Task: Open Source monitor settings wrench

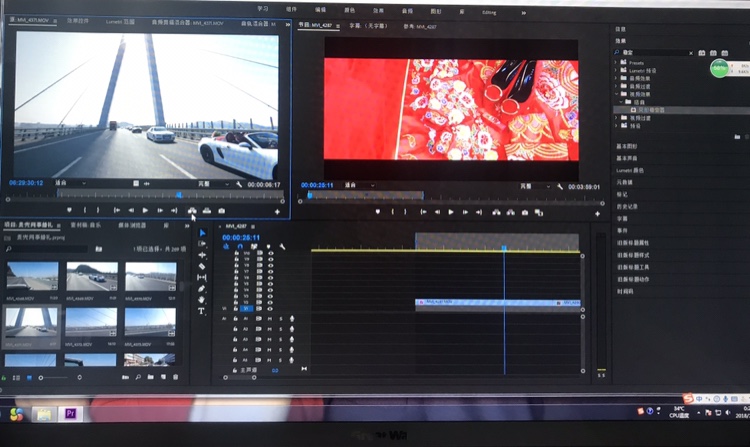Action: tap(239, 184)
